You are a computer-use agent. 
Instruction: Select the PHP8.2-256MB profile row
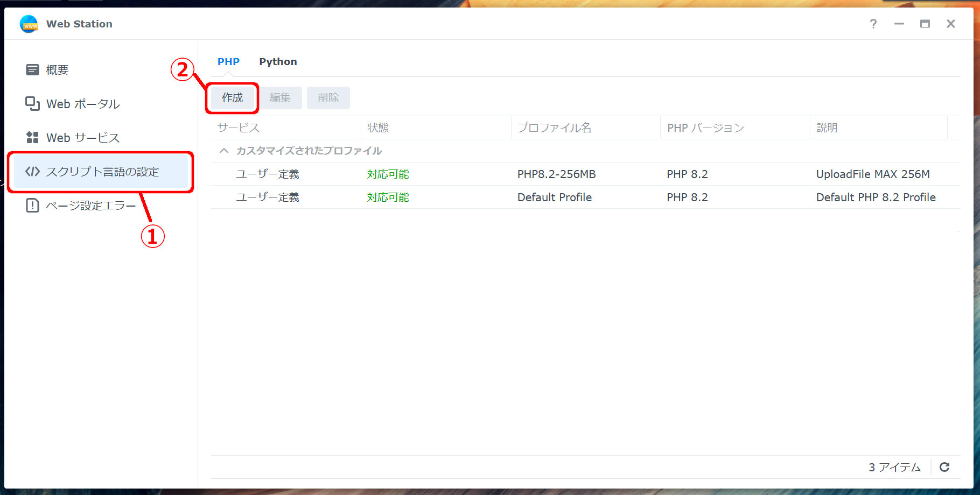tap(556, 174)
